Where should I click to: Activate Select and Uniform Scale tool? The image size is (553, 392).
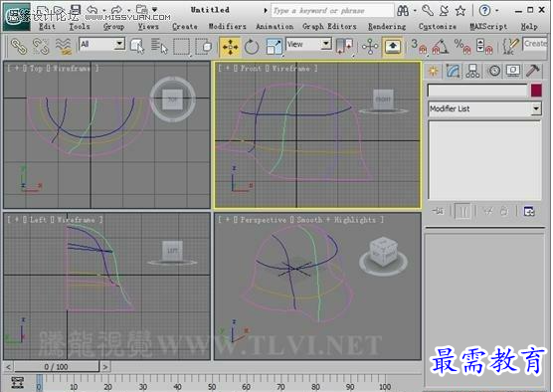click(275, 46)
